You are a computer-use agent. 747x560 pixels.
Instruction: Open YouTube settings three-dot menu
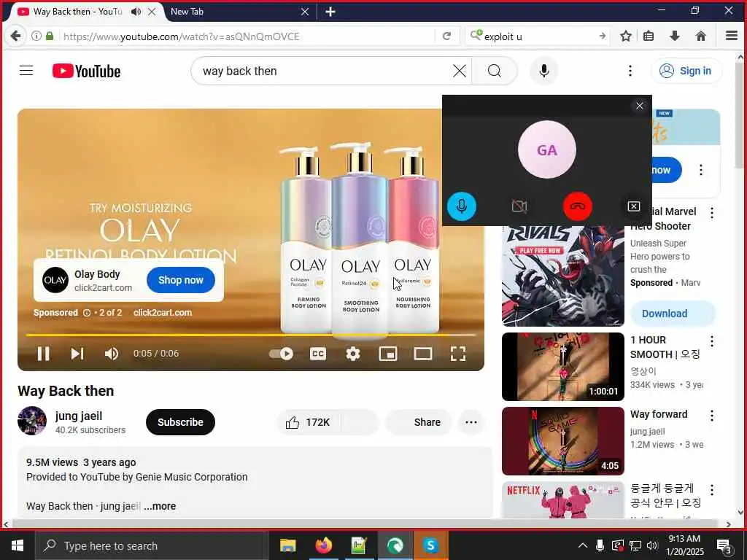(x=630, y=71)
